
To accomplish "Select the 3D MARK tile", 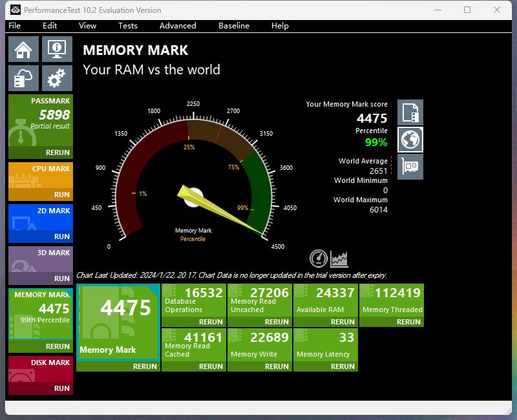I will tap(41, 259).
